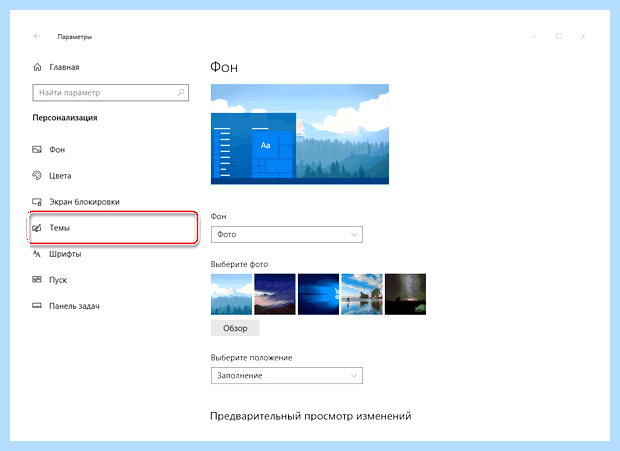Open the Шрифты settings page

click(x=57, y=254)
